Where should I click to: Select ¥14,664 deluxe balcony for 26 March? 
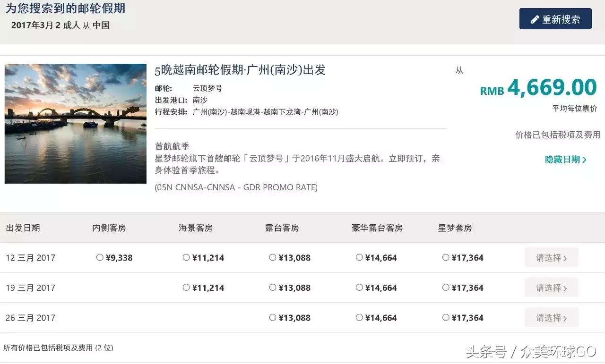pyautogui.click(x=359, y=317)
